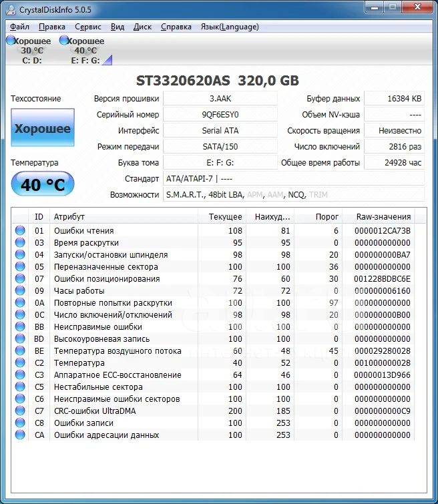
Task: Click the features field with S.M.A.R.T., NCQ
Action: tap(294, 195)
